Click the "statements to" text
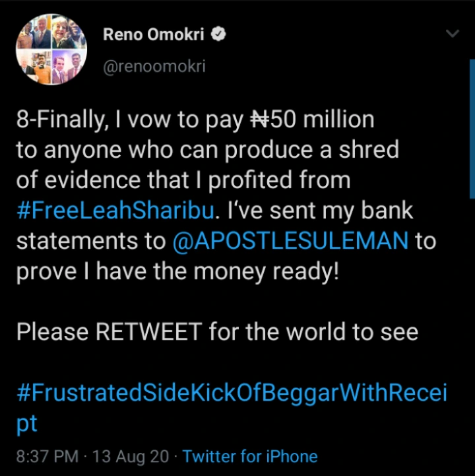475x476 pixels. pos(90,241)
